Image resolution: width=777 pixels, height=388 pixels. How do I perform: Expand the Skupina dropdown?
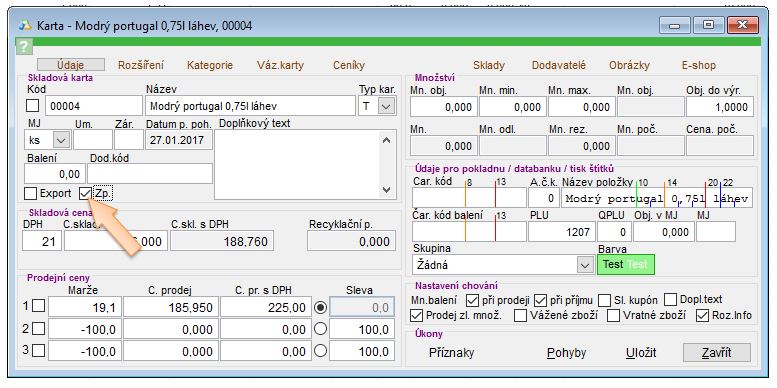point(585,265)
